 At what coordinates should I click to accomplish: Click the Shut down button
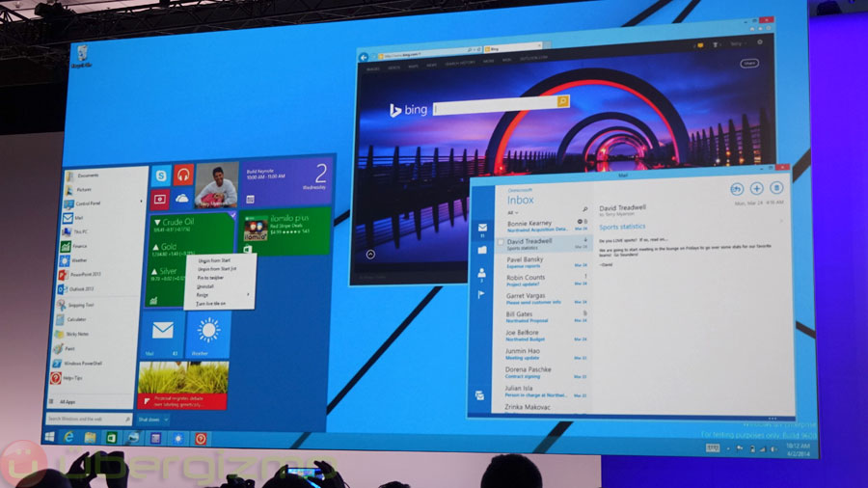(x=149, y=420)
